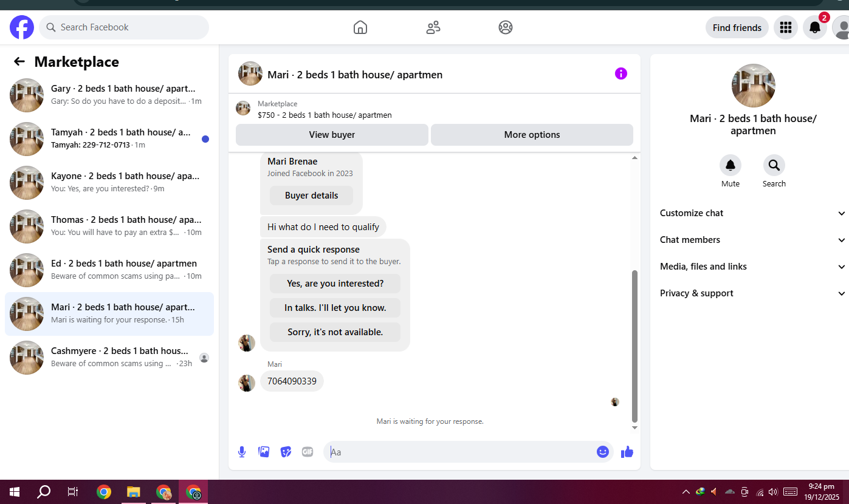Image resolution: width=849 pixels, height=504 pixels.
Task: Open the emoji picker in message box
Action: click(603, 452)
